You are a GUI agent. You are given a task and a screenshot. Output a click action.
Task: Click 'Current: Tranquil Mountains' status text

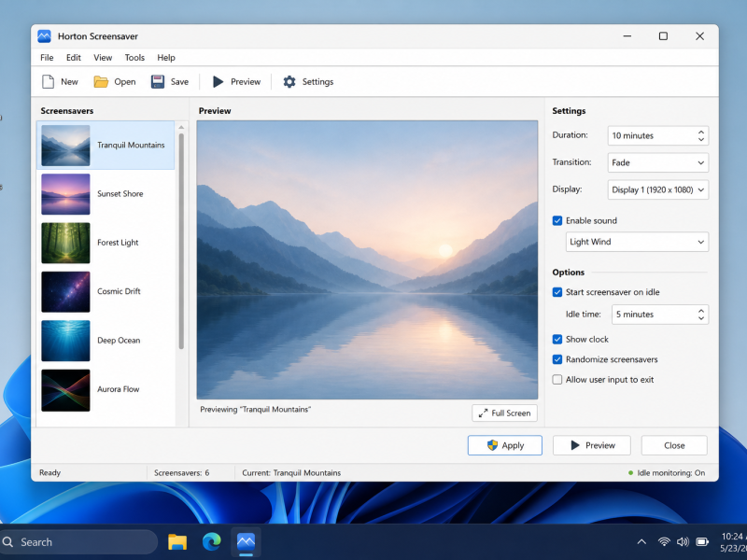point(291,473)
